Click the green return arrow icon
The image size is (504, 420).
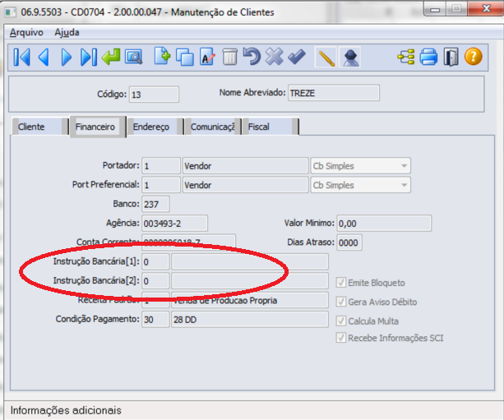coord(111,58)
